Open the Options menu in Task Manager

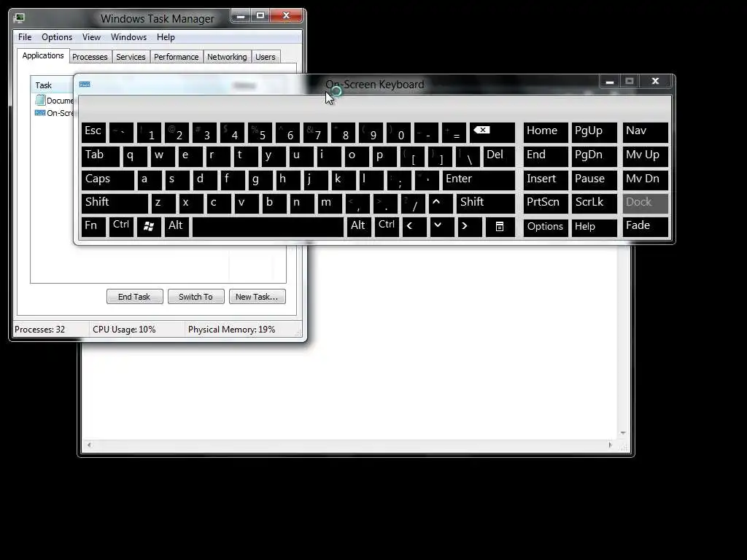click(57, 37)
